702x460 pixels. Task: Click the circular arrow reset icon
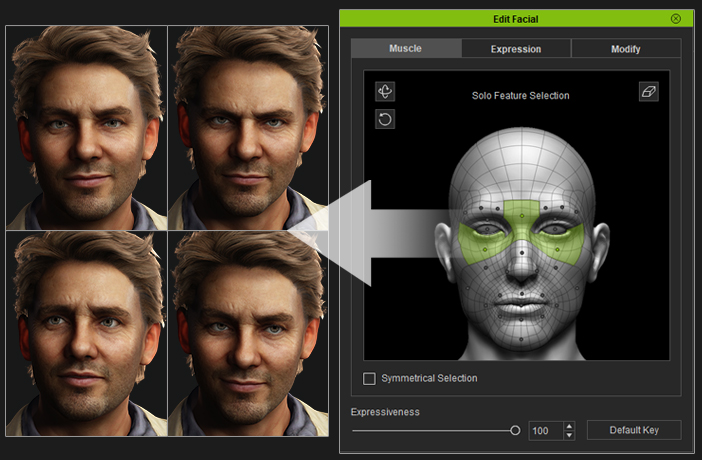385,120
